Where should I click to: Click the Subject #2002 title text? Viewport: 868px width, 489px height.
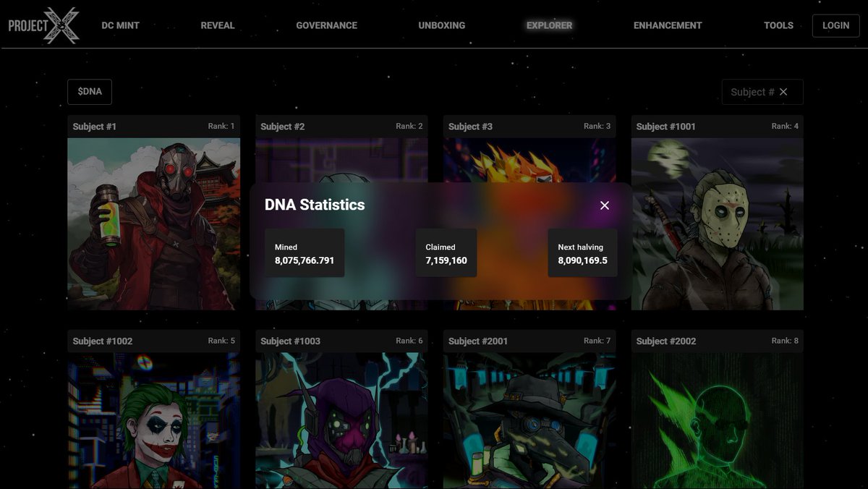(x=666, y=341)
